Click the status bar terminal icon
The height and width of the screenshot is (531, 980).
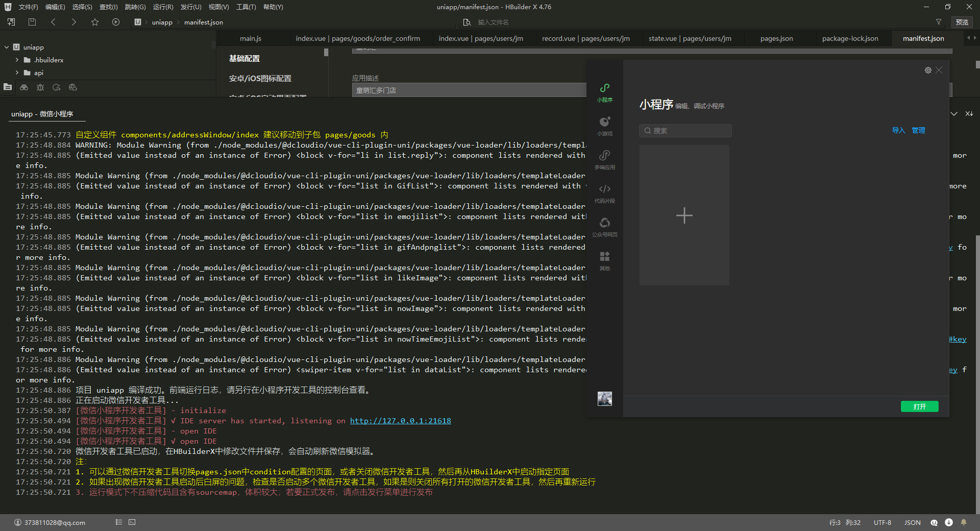132,522
